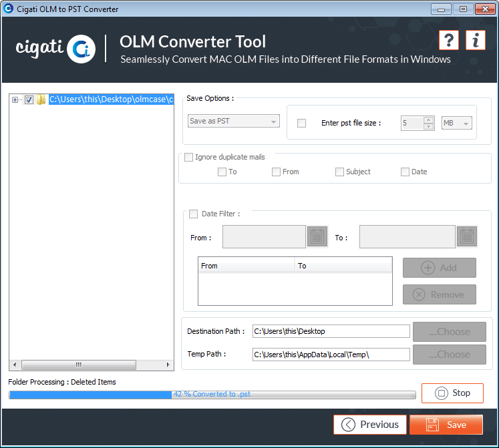
Task: Enable the Date Filter checkbox
Action: 193,214
